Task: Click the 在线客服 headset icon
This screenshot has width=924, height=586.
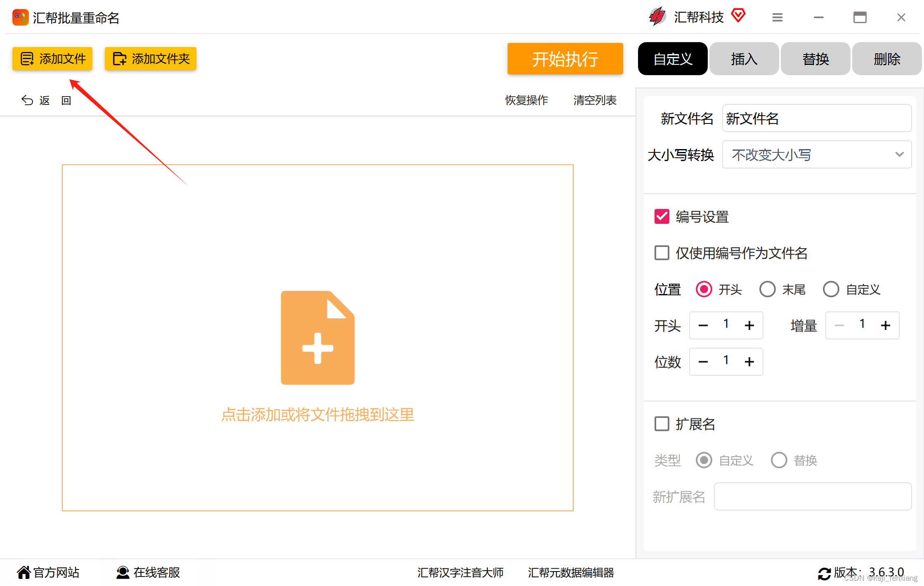Action: (x=123, y=572)
